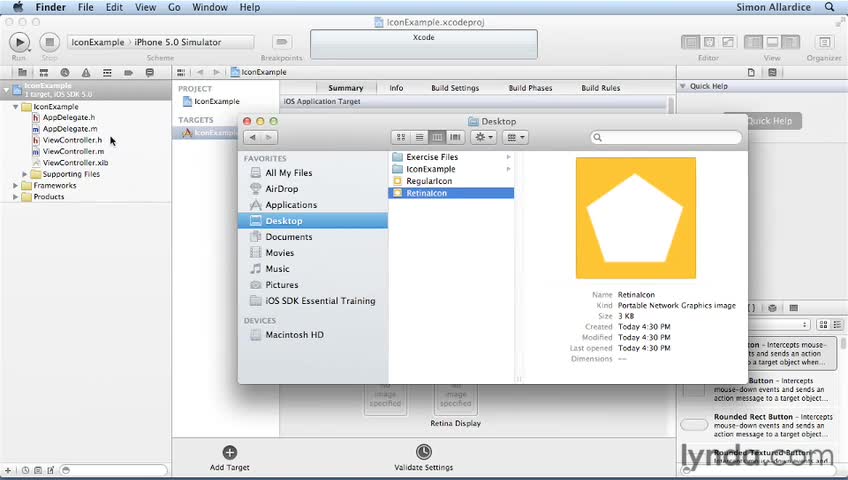The height and width of the screenshot is (480, 848).
Task: Open the Scheme selector IconExample
Action: click(x=97, y=42)
